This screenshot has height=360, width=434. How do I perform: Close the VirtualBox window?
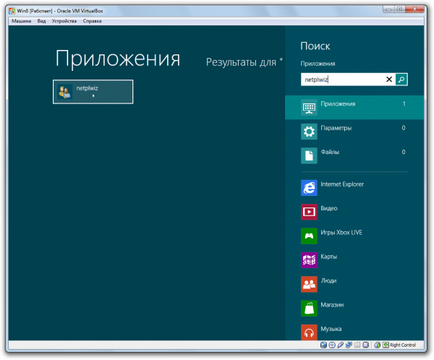pyautogui.click(x=415, y=9)
